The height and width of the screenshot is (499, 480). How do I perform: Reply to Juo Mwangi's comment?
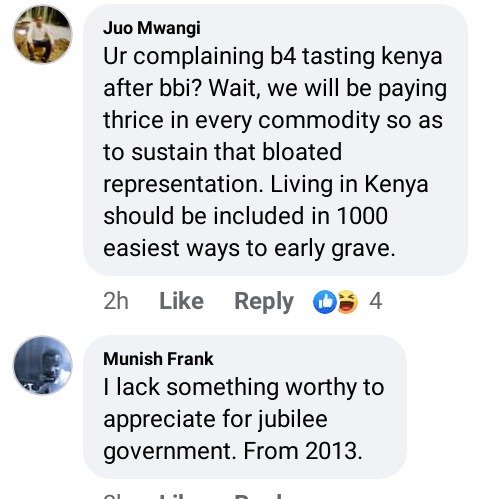tap(264, 302)
